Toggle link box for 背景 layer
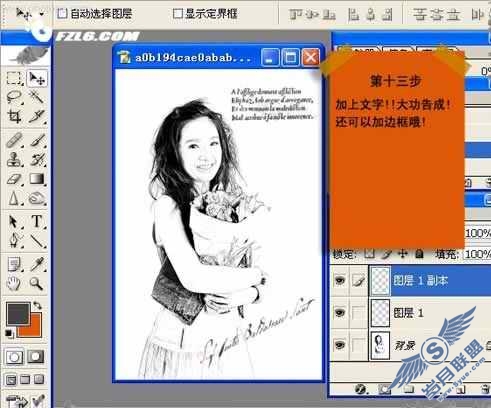Screen dimensions: 491x408 [x=358, y=345]
